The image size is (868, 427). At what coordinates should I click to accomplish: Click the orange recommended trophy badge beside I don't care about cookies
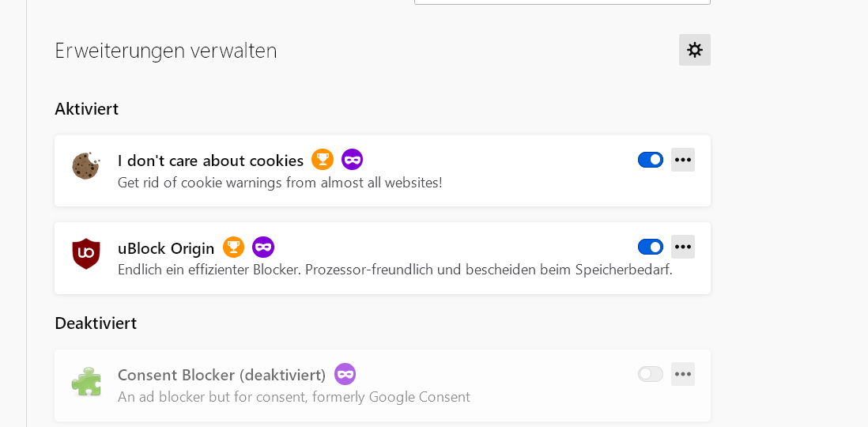(x=322, y=160)
